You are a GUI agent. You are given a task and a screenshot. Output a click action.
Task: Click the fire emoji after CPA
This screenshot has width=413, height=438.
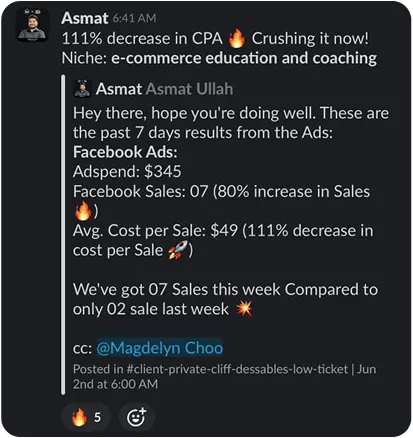[x=237, y=38]
